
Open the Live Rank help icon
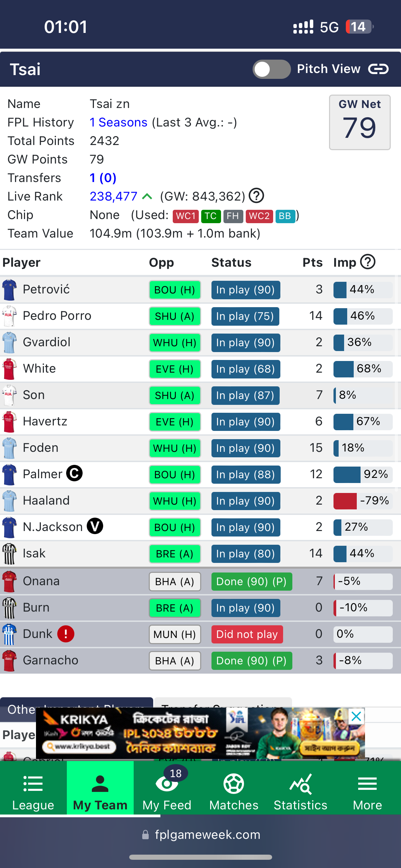[256, 196]
